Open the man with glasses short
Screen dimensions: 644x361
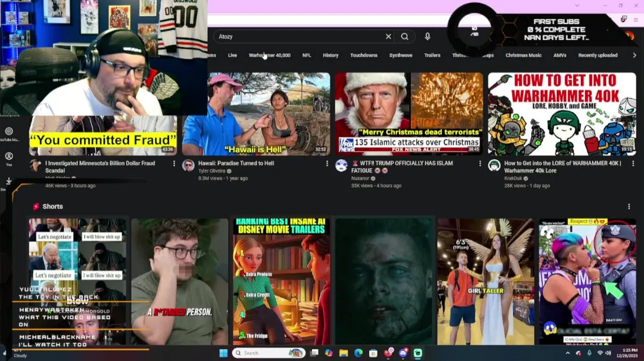point(180,281)
